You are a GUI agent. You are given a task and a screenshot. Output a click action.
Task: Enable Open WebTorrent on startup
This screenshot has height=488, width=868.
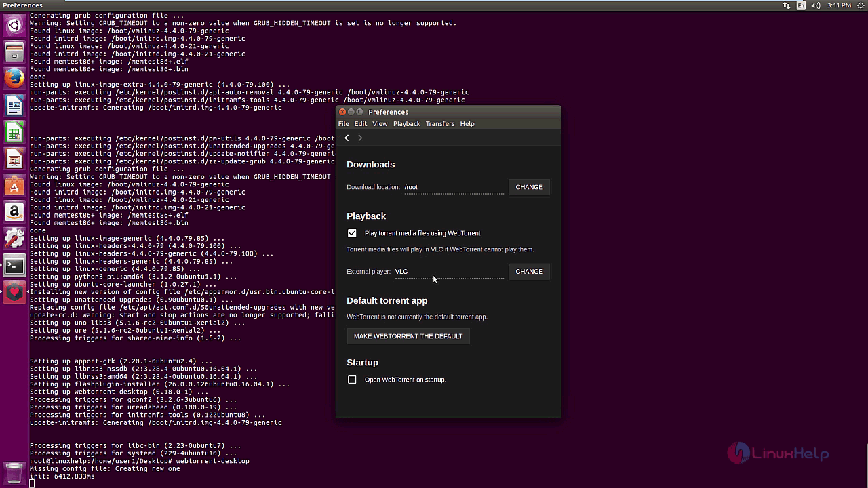(352, 380)
